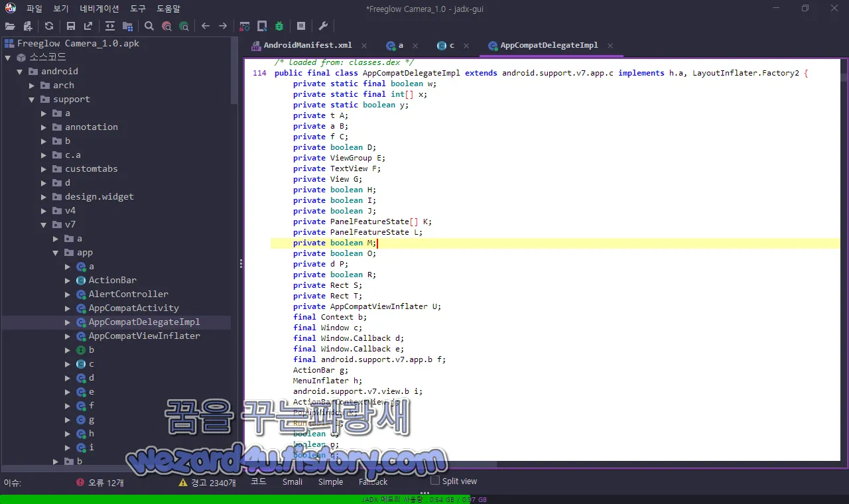Click the line number 114 gutter
This screenshot has height=504, width=849.
point(259,73)
